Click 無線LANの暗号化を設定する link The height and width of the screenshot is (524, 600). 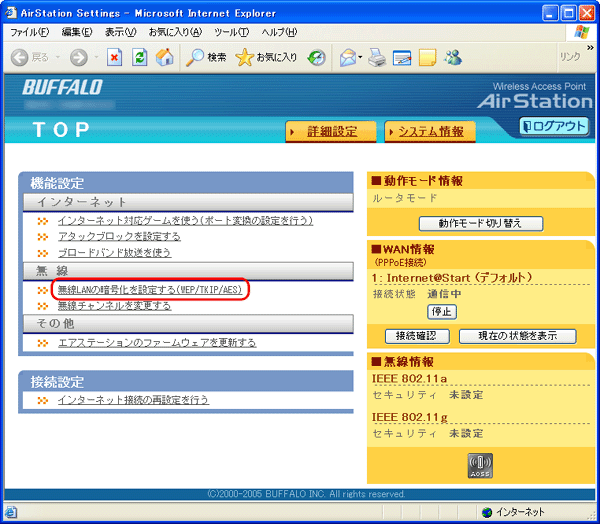[x=149, y=289]
